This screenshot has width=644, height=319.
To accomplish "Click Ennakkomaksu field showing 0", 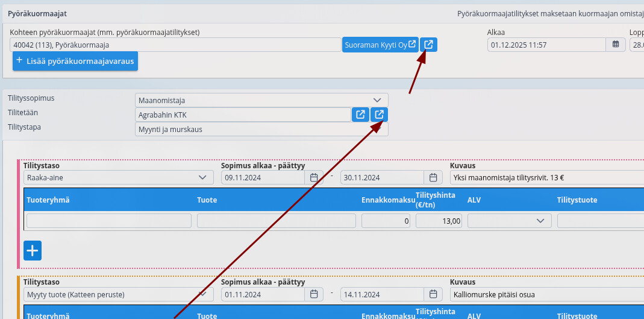I will click(386, 221).
